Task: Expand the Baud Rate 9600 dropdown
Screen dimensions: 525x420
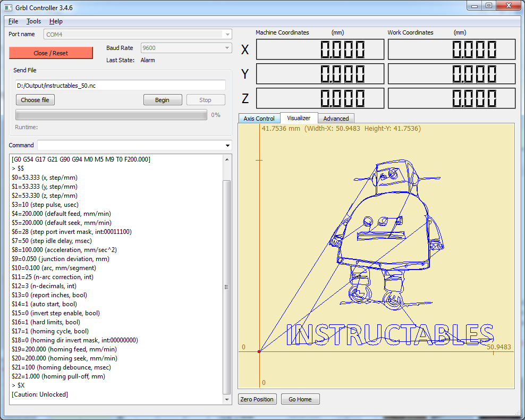Action: pyautogui.click(x=227, y=47)
